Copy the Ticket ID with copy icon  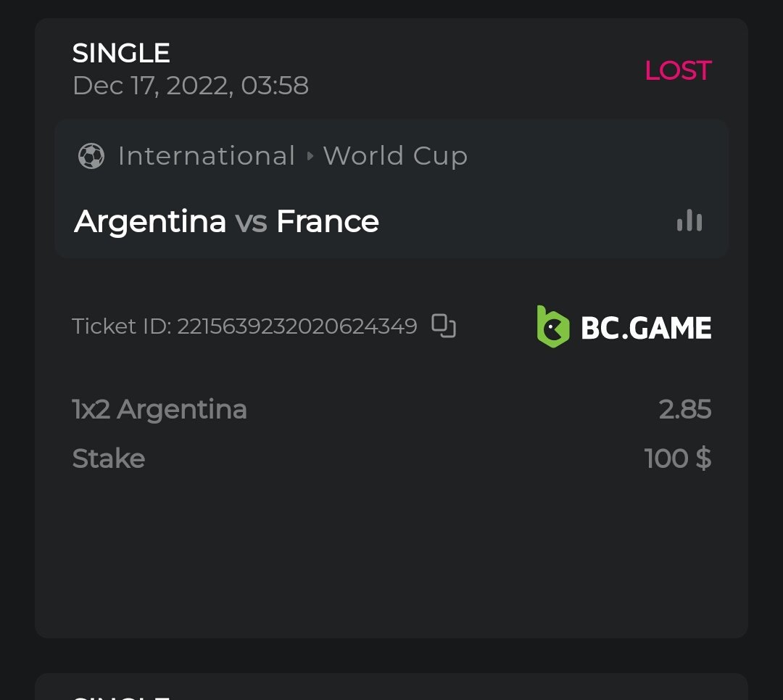click(x=444, y=326)
